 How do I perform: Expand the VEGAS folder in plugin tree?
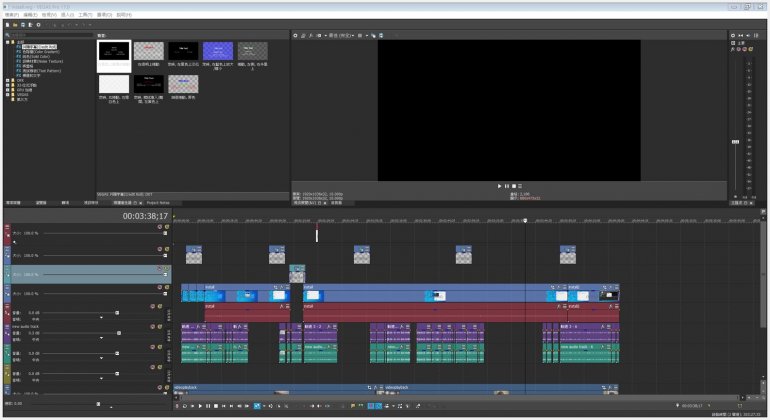8,94
